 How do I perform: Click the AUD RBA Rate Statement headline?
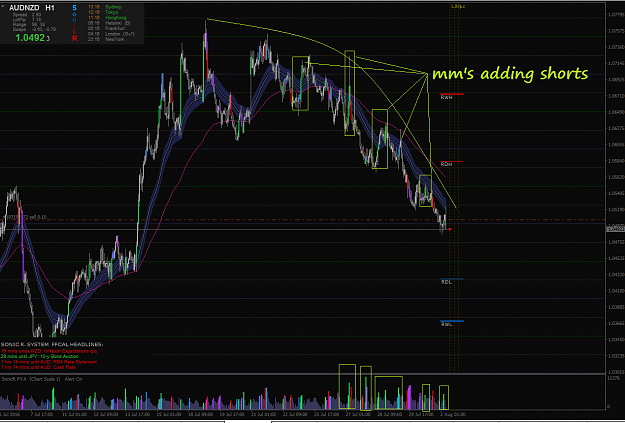coord(49,362)
